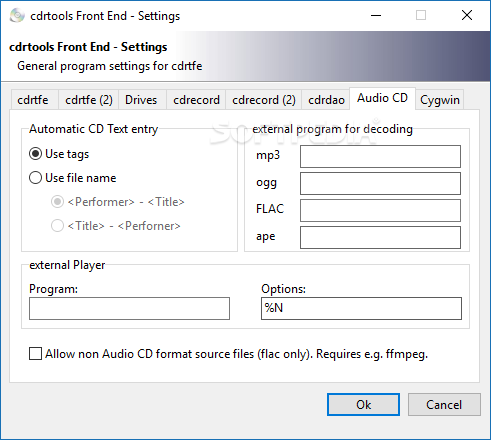This screenshot has width=491, height=440.
Task: Focus the mp3 decoder program field
Action: pyautogui.click(x=380, y=156)
